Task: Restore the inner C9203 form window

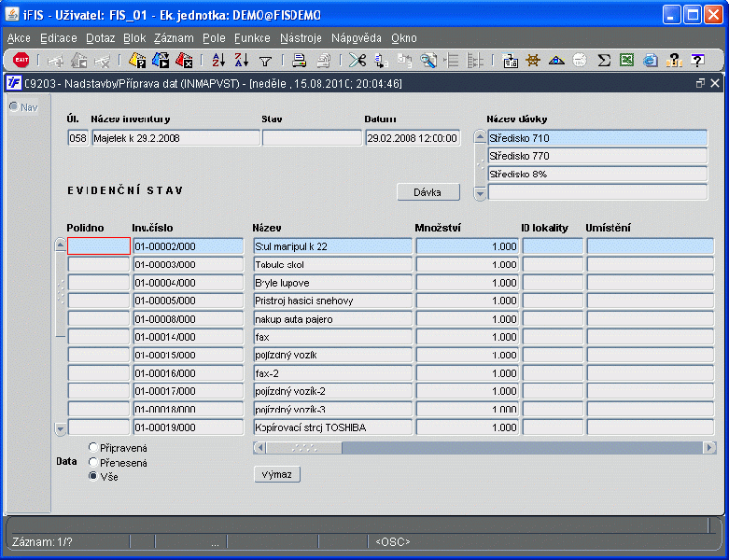Action: [700, 83]
